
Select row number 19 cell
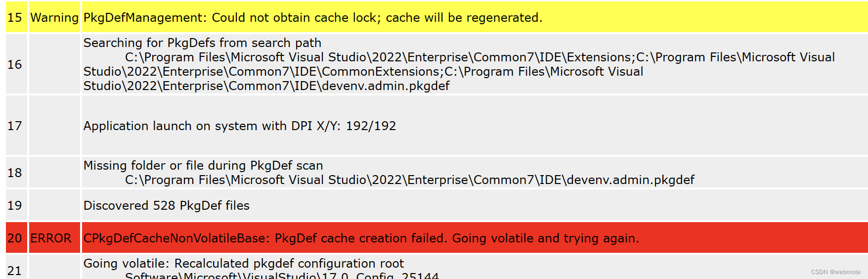coord(15,205)
